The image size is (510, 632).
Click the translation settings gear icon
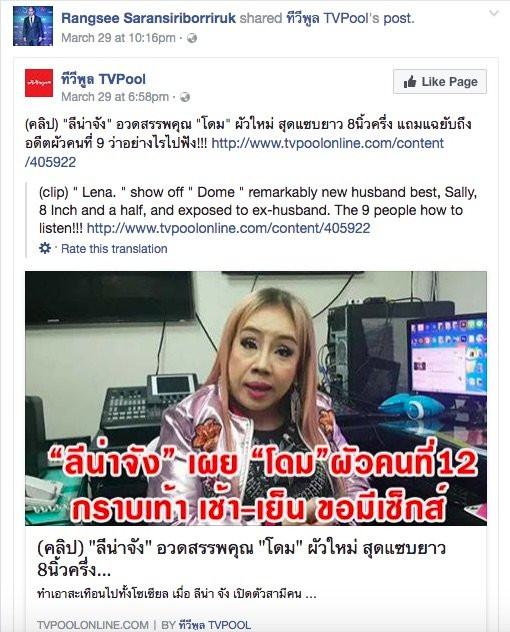pos(45,248)
